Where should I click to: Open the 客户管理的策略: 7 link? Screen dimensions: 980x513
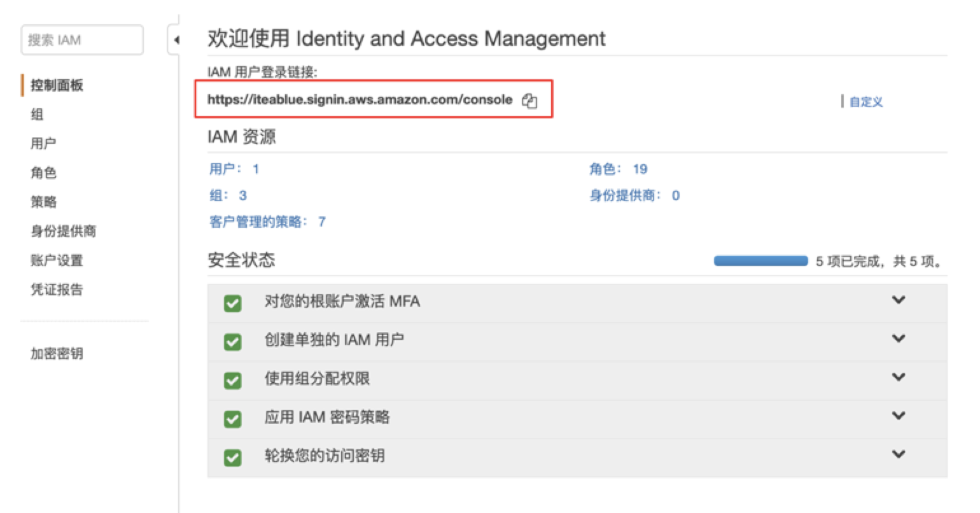[x=267, y=222]
